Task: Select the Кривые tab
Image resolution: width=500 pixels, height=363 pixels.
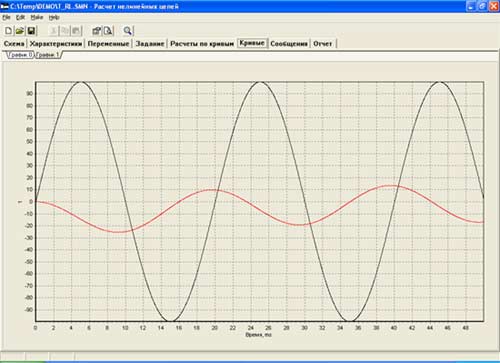Action: (252, 43)
